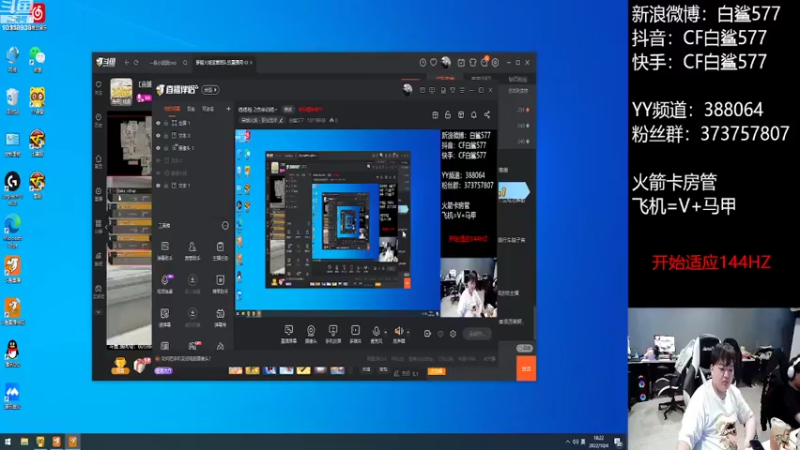800x450 pixels.
Task: Open the home icon in the Douyu left sidebar
Action: (98, 161)
